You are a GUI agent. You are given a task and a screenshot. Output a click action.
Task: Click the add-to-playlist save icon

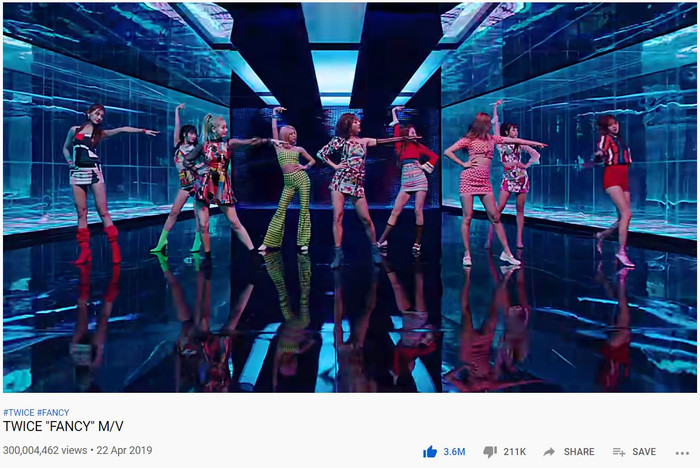[x=619, y=452]
